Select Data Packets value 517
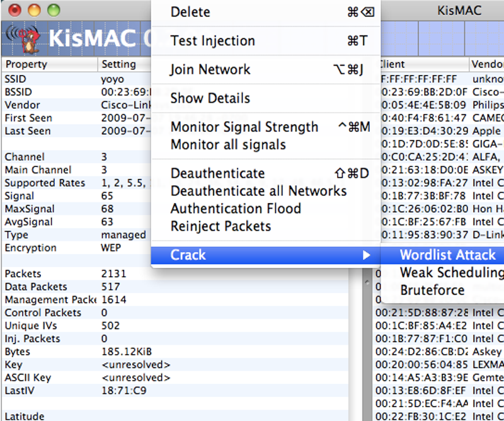504x421 pixels. pos(110,287)
